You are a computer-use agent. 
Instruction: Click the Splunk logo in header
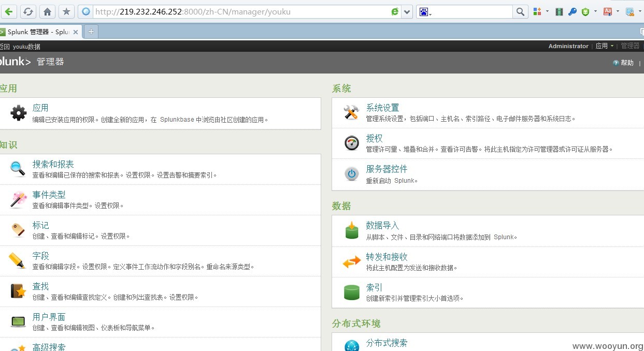pos(16,62)
